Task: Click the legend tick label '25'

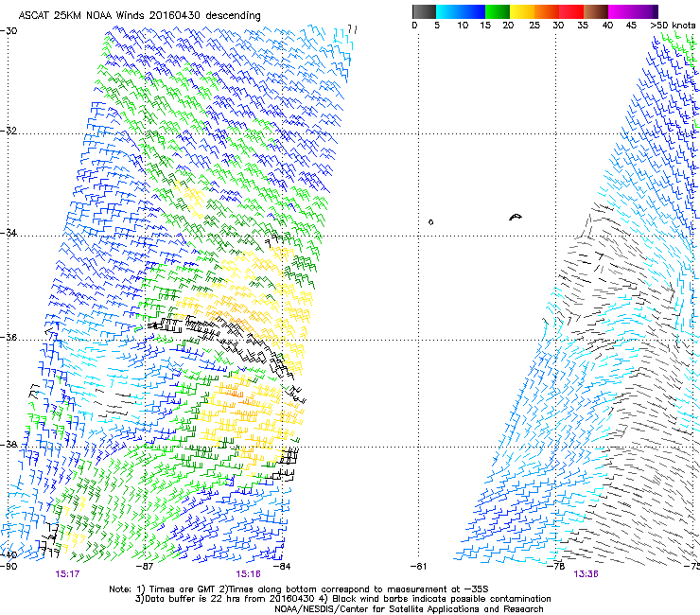Action: tap(534, 26)
